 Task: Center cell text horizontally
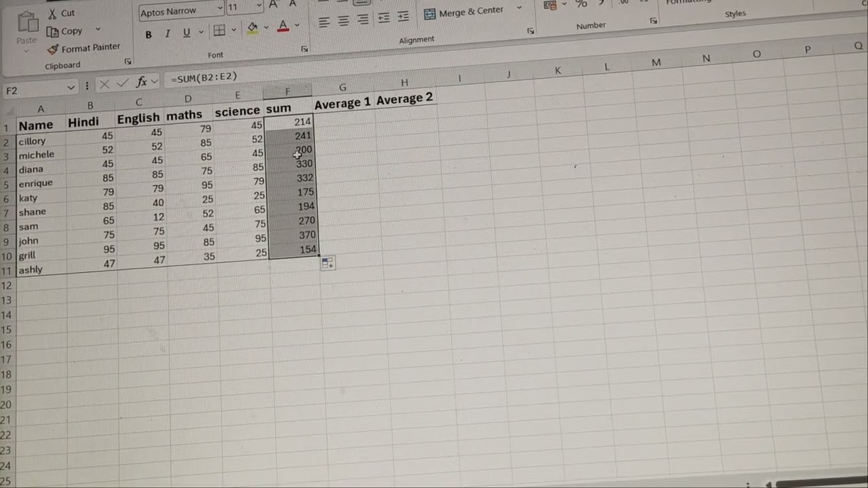[x=344, y=21]
